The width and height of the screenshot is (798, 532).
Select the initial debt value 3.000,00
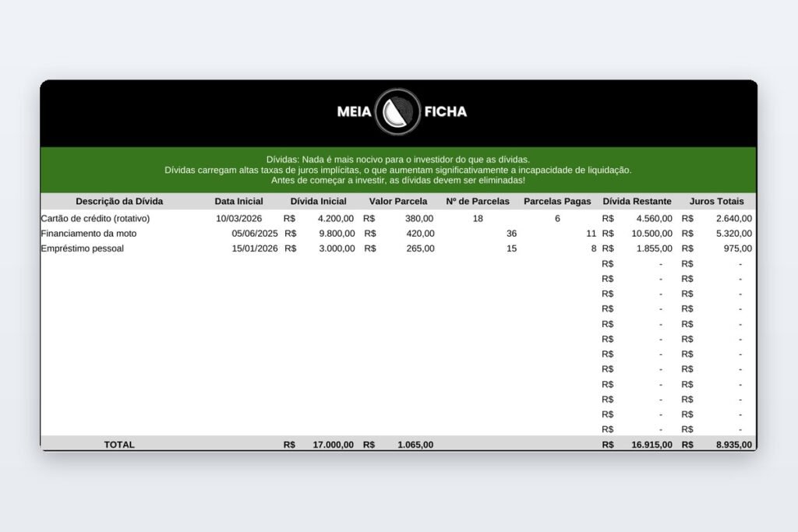tap(337, 248)
